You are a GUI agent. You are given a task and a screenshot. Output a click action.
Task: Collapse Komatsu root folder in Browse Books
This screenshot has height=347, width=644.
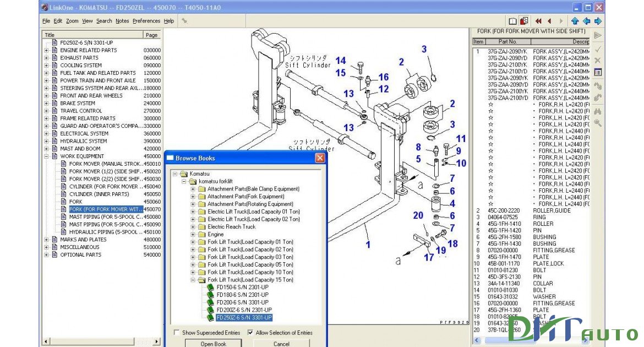click(175, 174)
